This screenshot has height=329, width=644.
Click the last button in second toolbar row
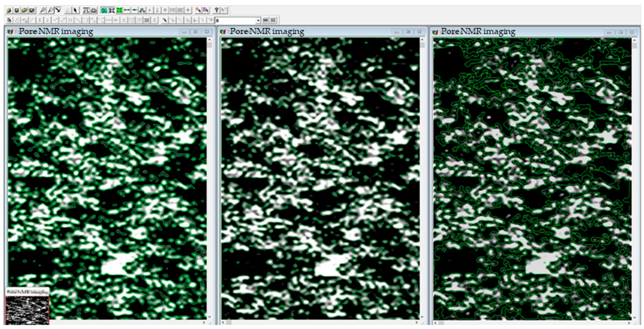[273, 20]
